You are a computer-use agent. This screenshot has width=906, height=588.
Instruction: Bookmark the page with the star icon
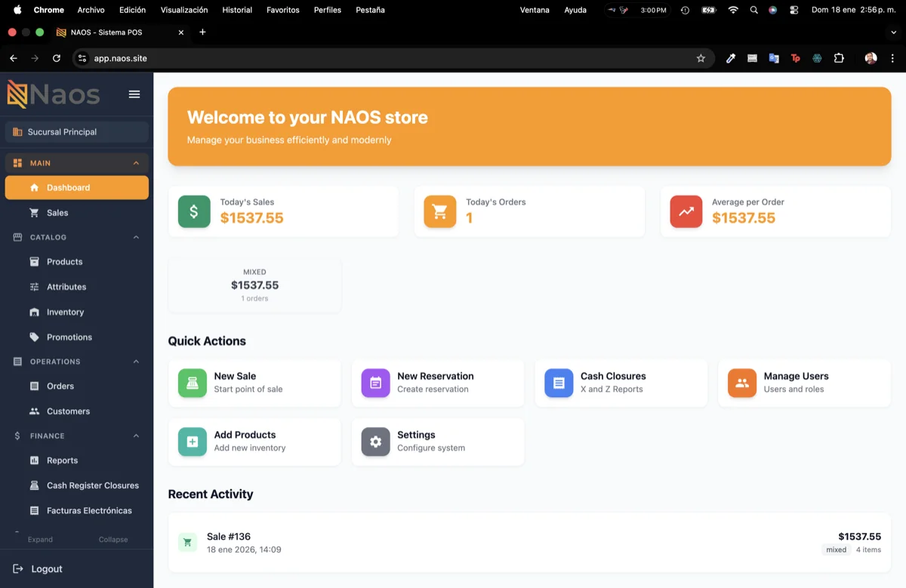[701, 58]
